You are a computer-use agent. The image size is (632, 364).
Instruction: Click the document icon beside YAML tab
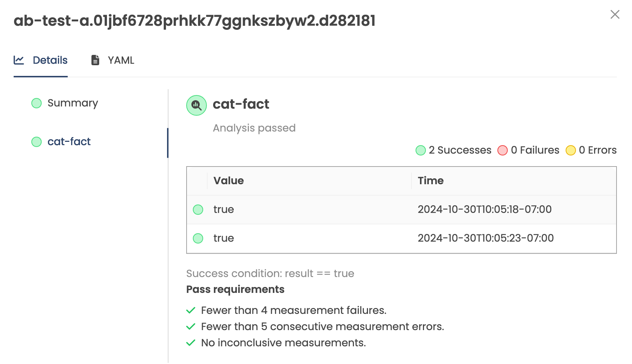[x=95, y=60]
